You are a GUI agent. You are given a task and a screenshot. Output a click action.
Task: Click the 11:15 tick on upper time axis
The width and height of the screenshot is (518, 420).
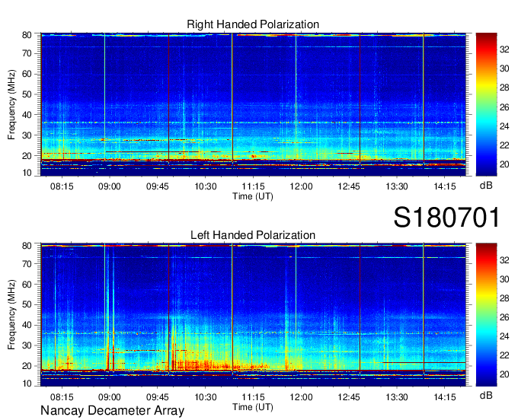tap(253, 186)
